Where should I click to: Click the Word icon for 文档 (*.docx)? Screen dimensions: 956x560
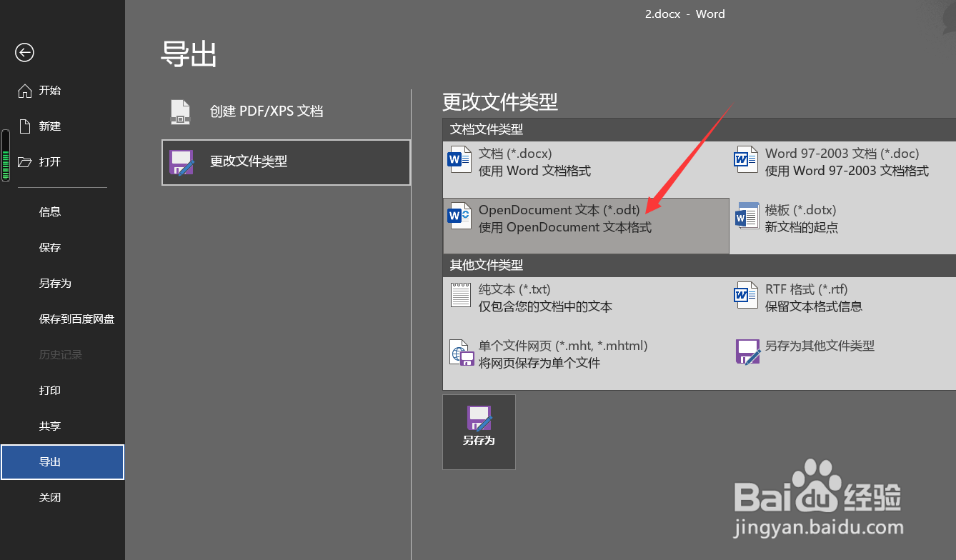pos(459,159)
